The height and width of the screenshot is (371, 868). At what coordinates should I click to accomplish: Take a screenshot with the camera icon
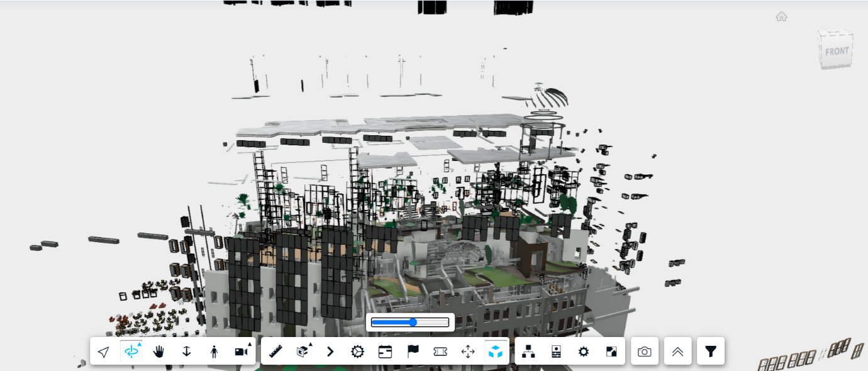coord(645,352)
